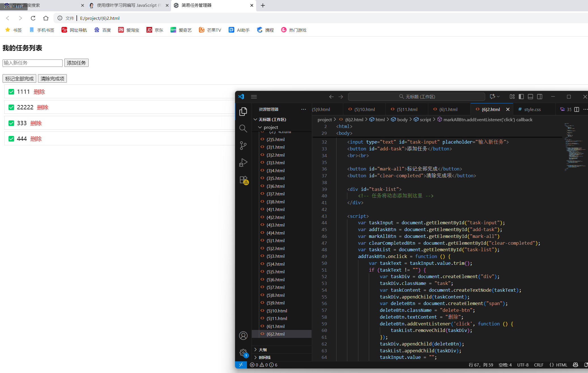Toggle primary side bar layout icon
Image resolution: width=588 pixels, height=373 pixels.
tap(521, 97)
